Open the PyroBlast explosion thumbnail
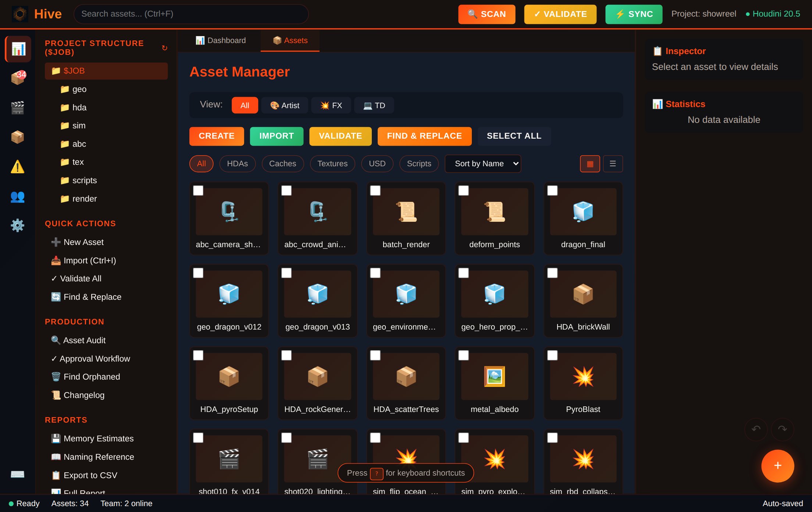This screenshot has width=812, height=512. (x=583, y=377)
